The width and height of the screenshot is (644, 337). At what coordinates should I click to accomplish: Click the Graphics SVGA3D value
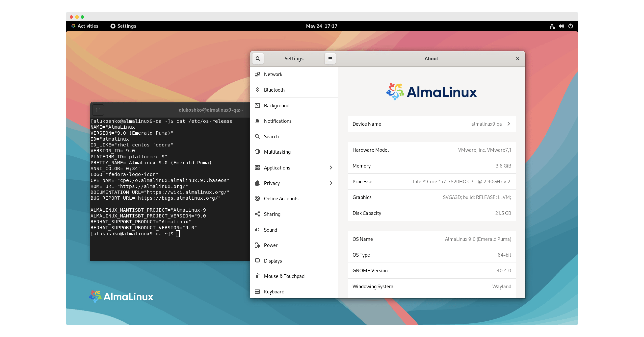click(477, 197)
